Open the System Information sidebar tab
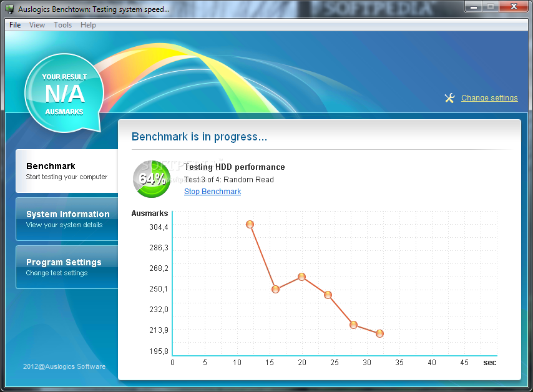The image size is (533, 392). coord(67,219)
